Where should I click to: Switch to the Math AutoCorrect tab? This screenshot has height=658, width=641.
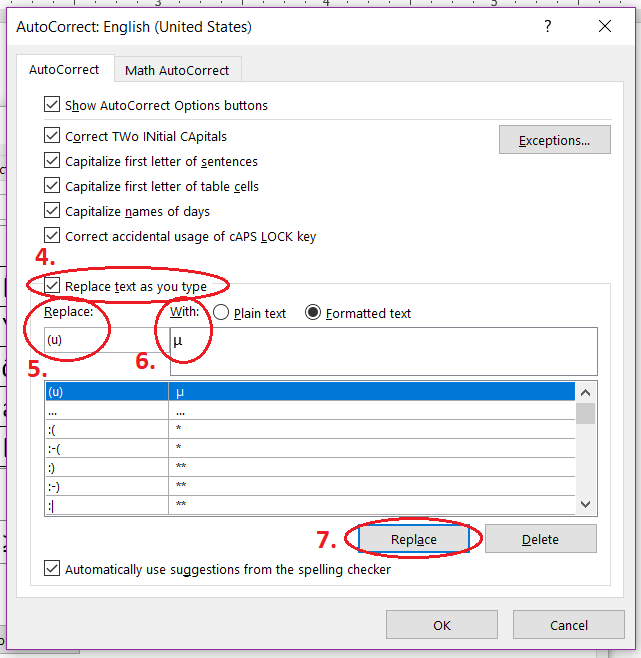177,70
